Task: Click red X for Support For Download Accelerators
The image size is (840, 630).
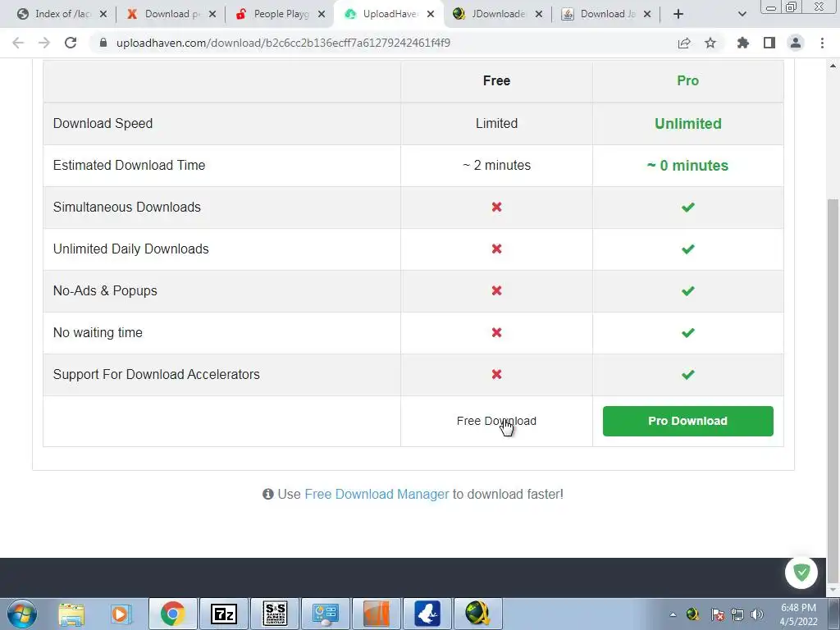Action: [x=496, y=374]
